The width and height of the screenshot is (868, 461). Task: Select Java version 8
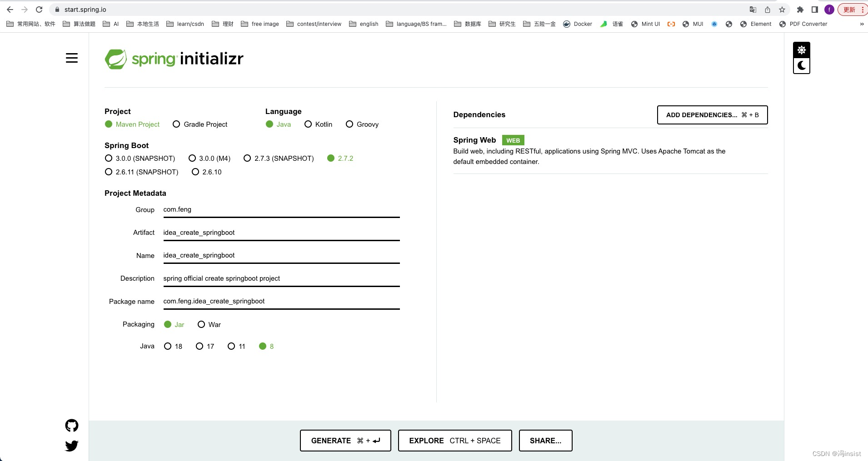tap(266, 347)
